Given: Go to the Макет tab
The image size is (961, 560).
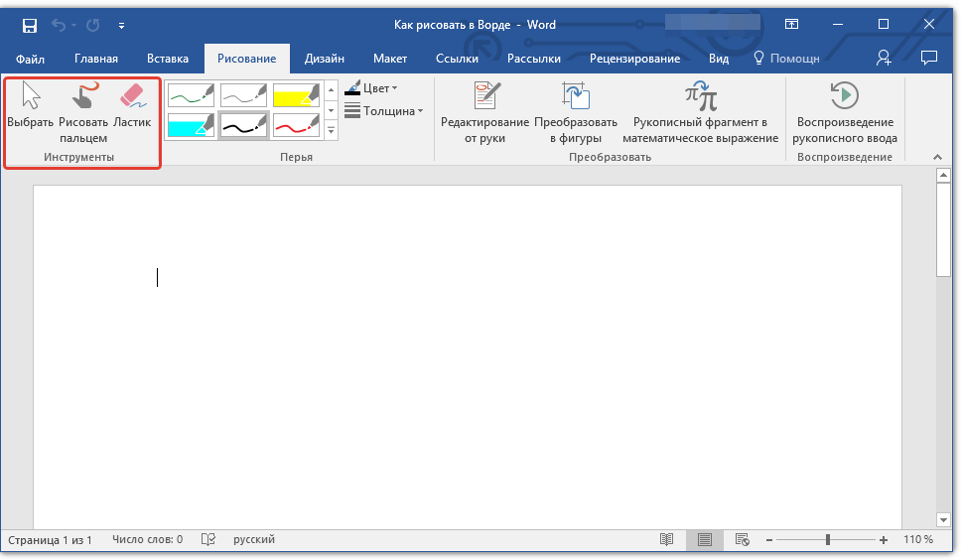Looking at the screenshot, I should tap(390, 59).
